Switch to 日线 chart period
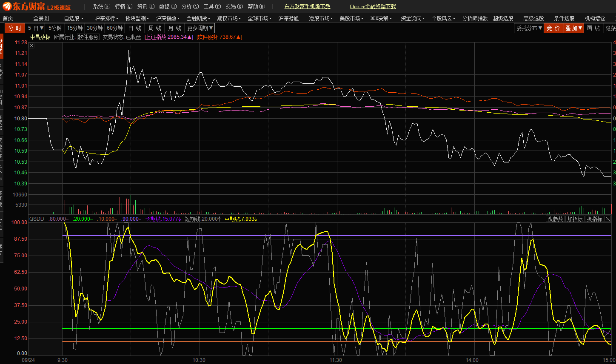Image resolution: width=616 pixels, height=364 pixels. coord(135,28)
